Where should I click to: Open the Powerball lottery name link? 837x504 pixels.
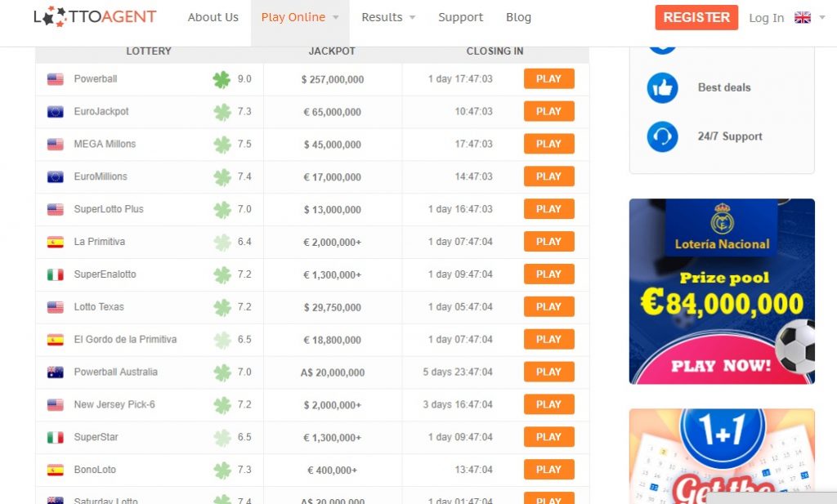coord(96,79)
